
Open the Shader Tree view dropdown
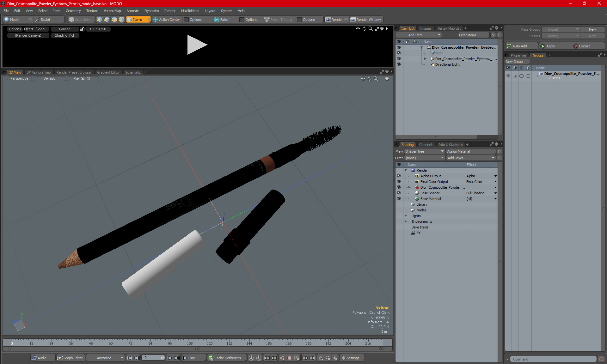(x=425, y=151)
